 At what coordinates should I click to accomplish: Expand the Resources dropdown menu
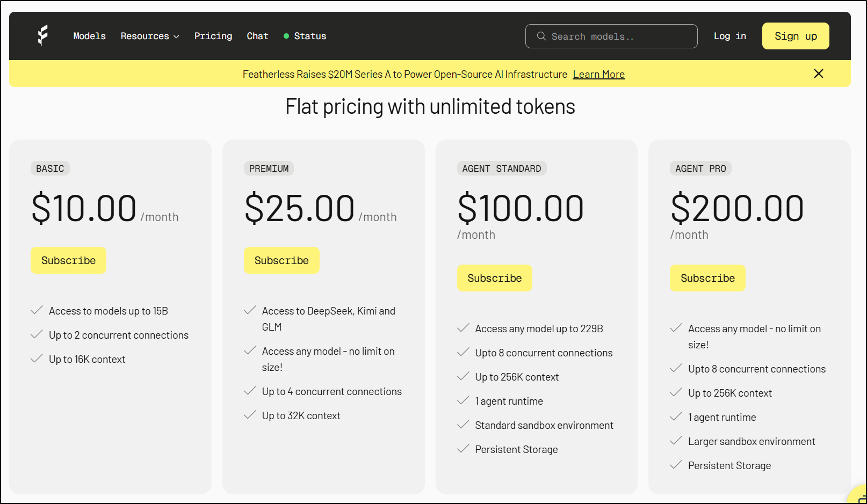tap(150, 36)
